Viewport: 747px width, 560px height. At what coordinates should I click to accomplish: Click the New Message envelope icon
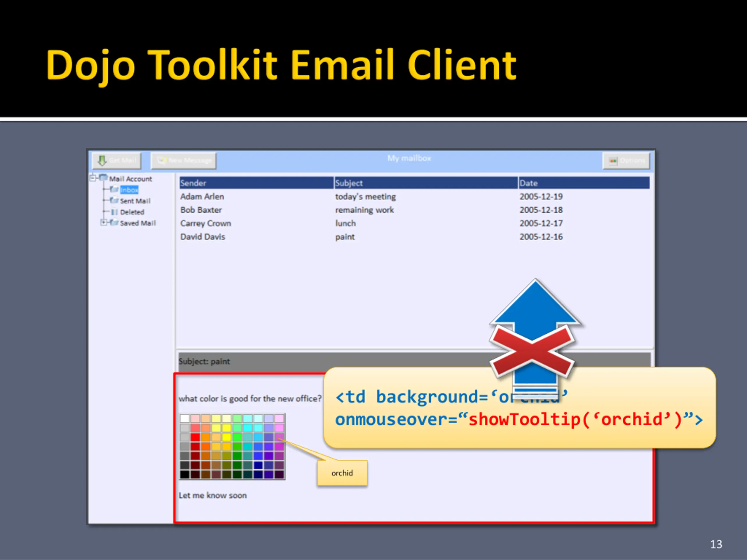click(x=162, y=160)
